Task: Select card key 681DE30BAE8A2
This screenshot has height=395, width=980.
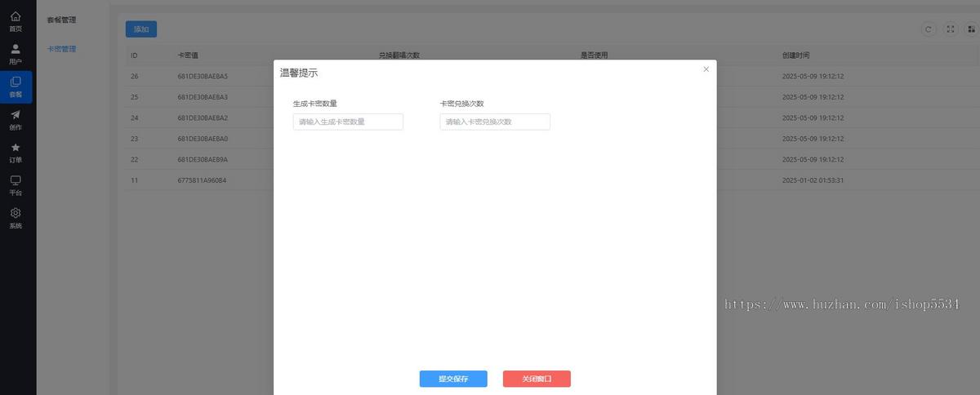Action: [x=203, y=118]
